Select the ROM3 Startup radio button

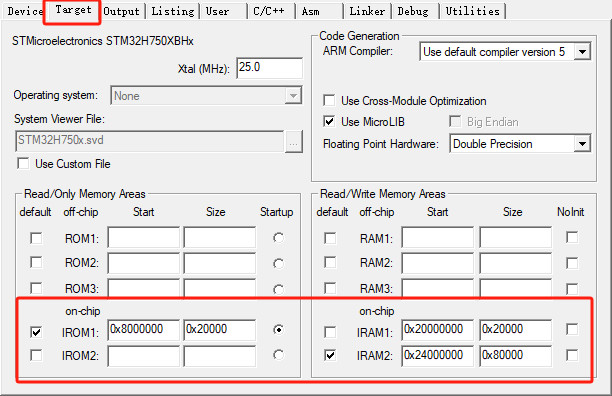(278, 289)
